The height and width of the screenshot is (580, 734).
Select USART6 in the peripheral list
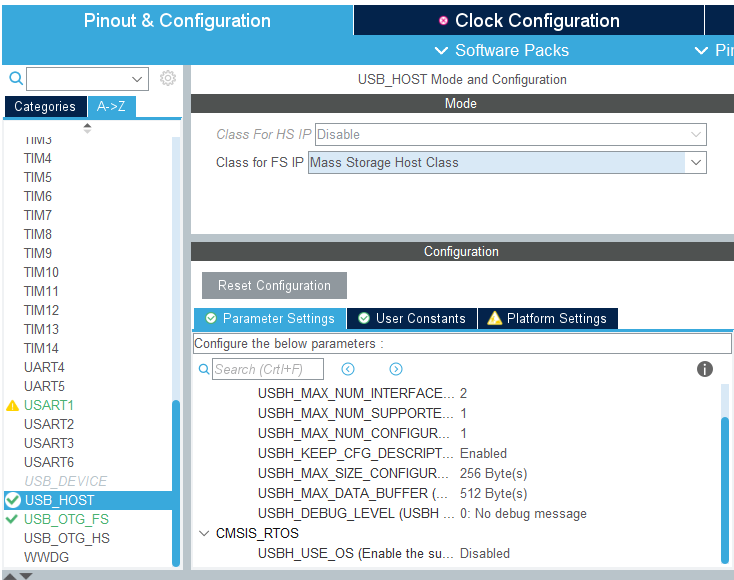pos(49,463)
